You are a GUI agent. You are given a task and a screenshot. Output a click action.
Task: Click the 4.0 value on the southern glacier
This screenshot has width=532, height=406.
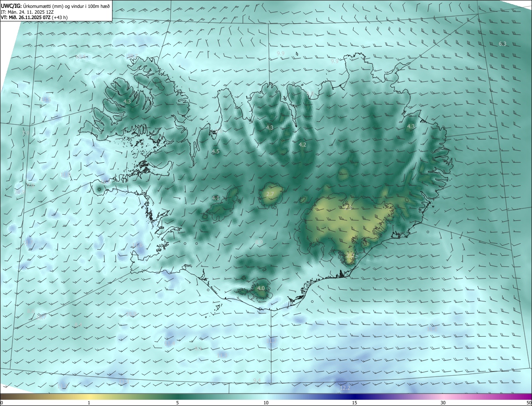pyautogui.click(x=261, y=288)
